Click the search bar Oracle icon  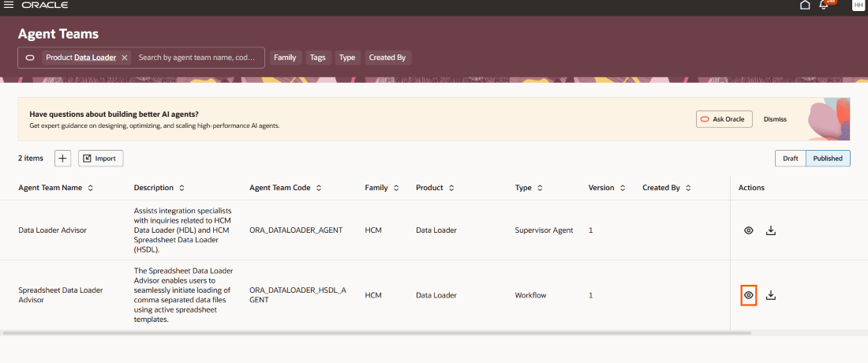tap(31, 58)
